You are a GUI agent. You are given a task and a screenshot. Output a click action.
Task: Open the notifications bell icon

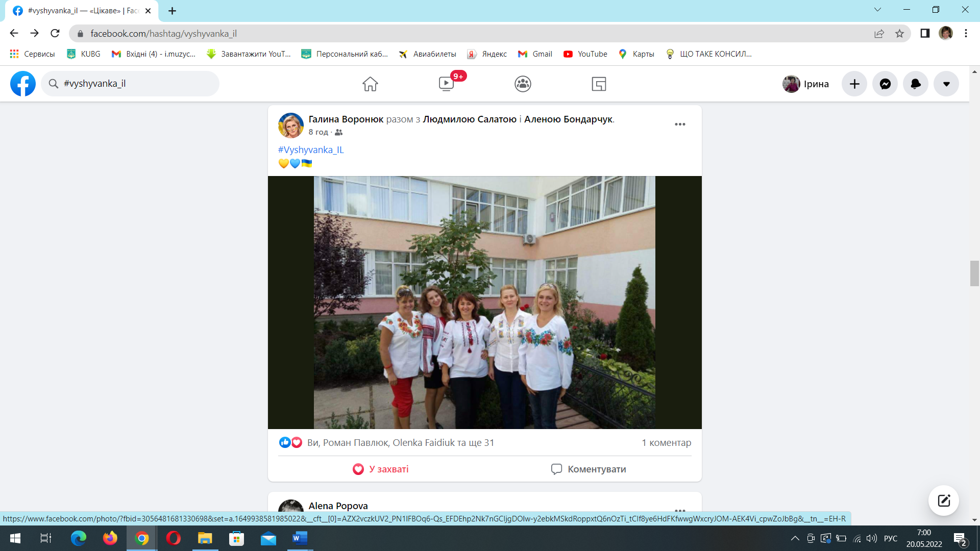[916, 84]
